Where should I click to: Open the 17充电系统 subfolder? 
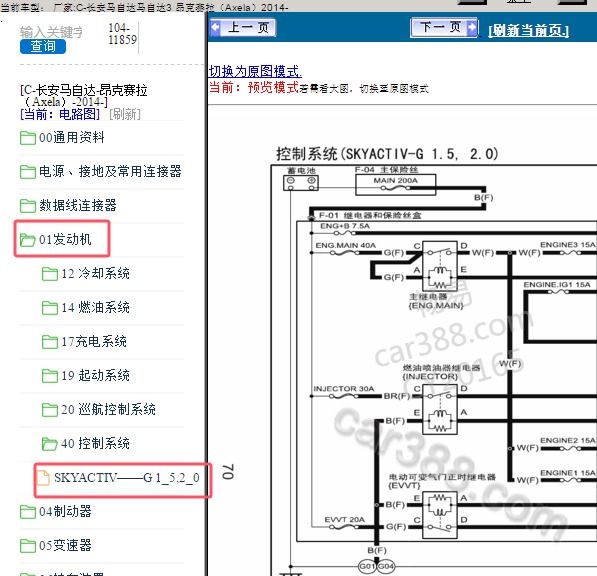click(x=94, y=341)
